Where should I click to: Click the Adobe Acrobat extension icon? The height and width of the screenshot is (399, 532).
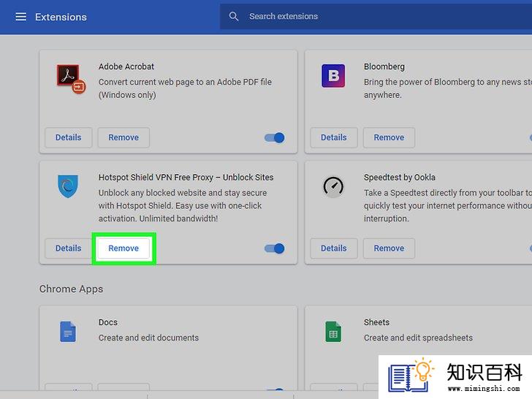(x=71, y=79)
